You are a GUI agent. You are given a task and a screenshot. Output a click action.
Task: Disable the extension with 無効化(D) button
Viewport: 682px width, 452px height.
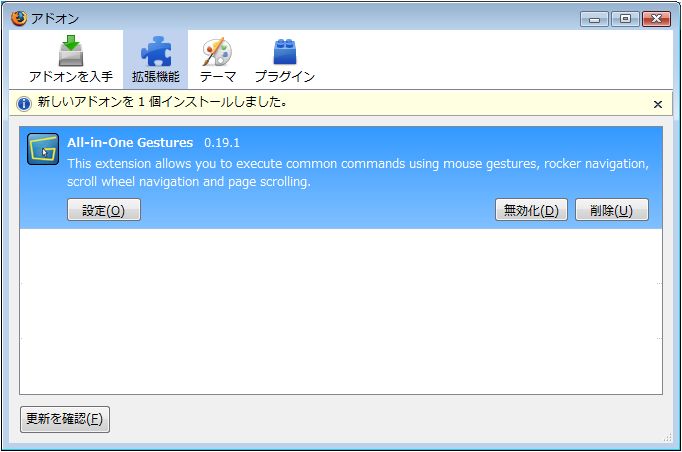coord(531,210)
